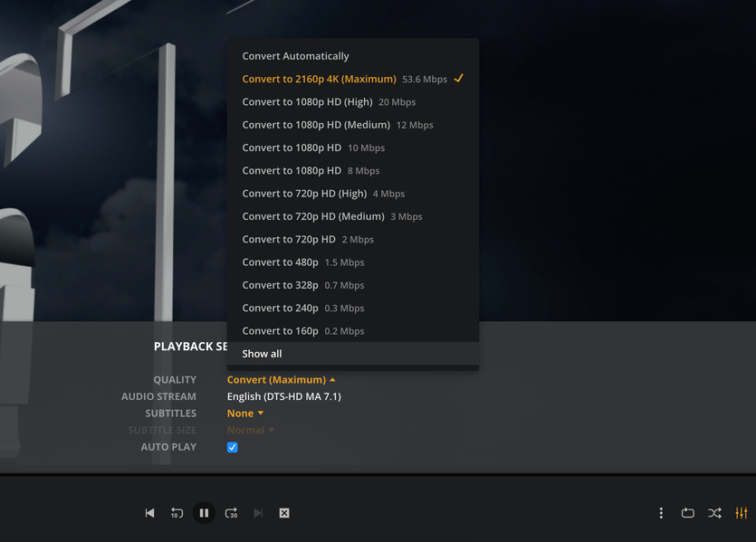This screenshot has height=542, width=756.
Task: Stop playback with the X icon
Action: [x=284, y=513]
